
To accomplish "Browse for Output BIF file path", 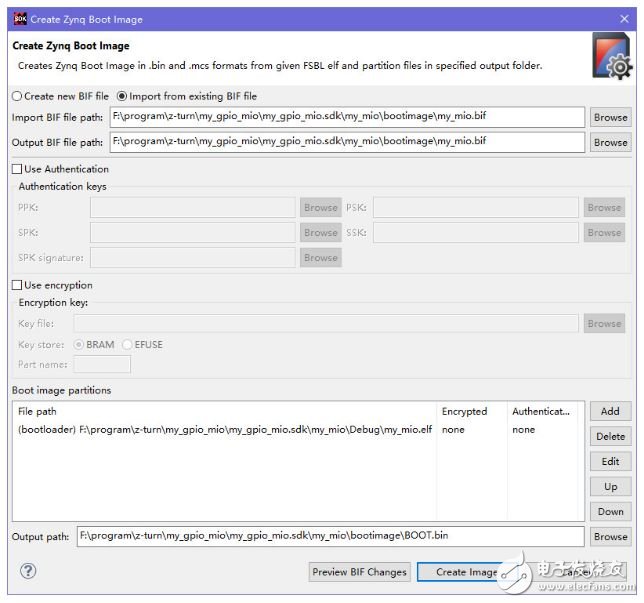I will (610, 142).
